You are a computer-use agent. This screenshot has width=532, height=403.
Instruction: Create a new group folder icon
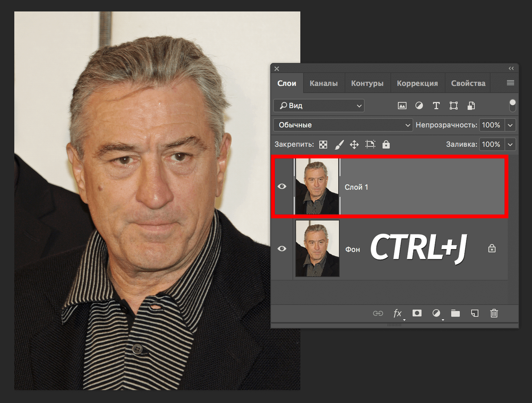click(455, 313)
